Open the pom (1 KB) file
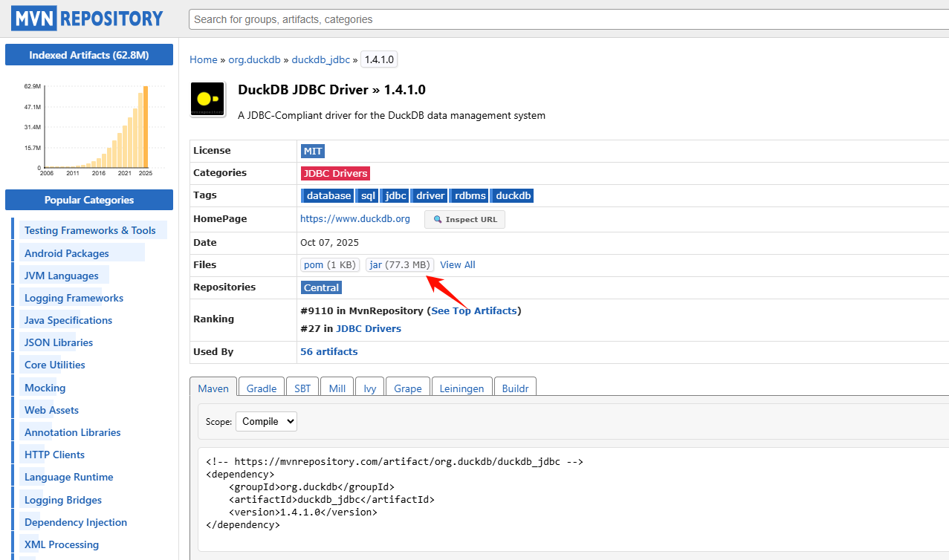Image resolution: width=949 pixels, height=560 pixels. (x=330, y=265)
